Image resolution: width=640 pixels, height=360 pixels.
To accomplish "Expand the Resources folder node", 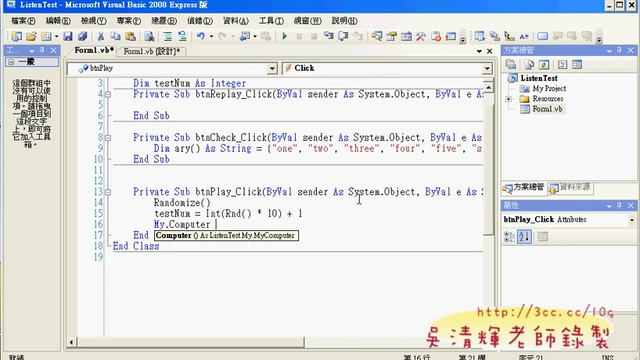I will tap(509, 99).
